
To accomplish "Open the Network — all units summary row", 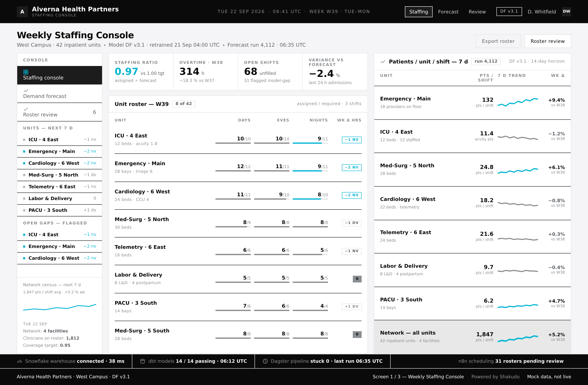I will click(472, 337).
